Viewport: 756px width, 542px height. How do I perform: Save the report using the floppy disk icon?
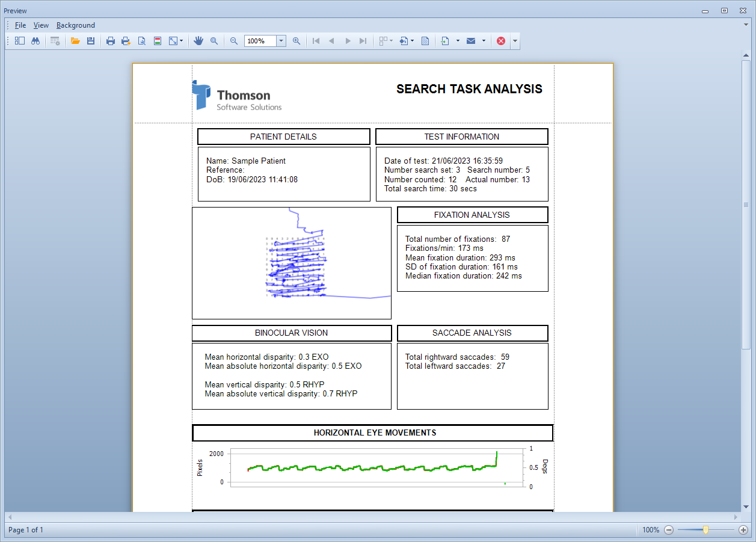tap(91, 41)
